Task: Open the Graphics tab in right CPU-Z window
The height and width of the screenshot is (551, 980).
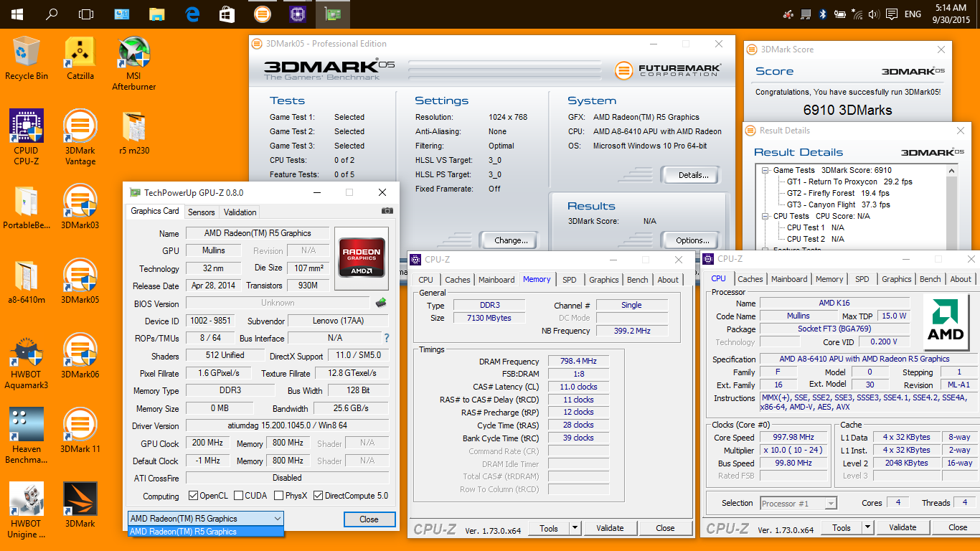Action: point(897,279)
